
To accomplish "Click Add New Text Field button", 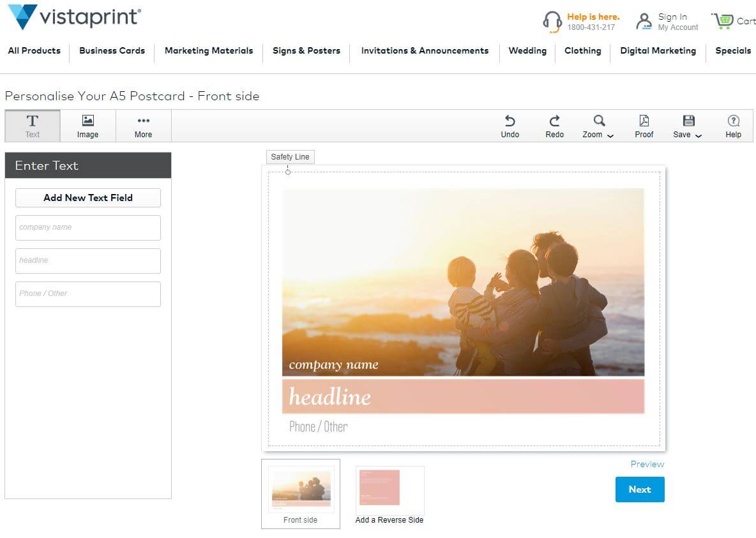I will point(87,198).
